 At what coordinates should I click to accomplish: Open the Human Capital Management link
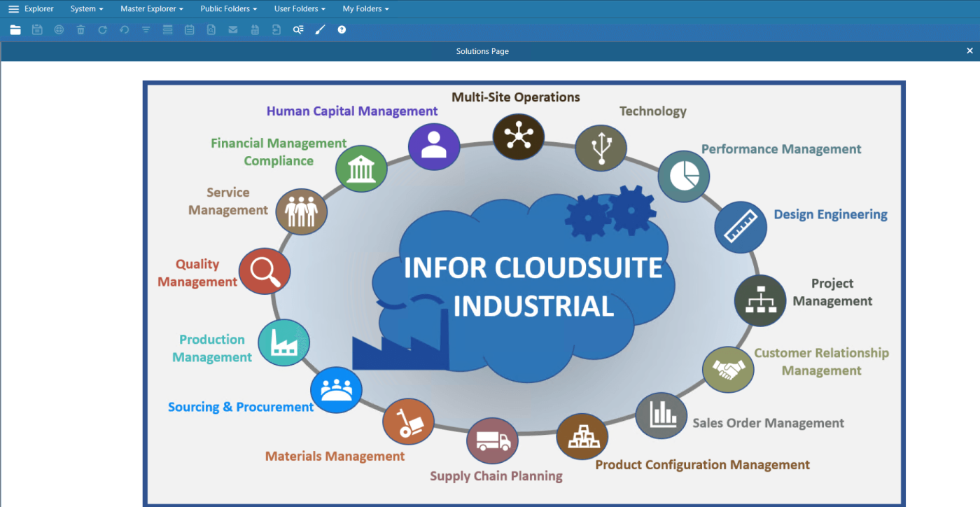[x=352, y=111]
